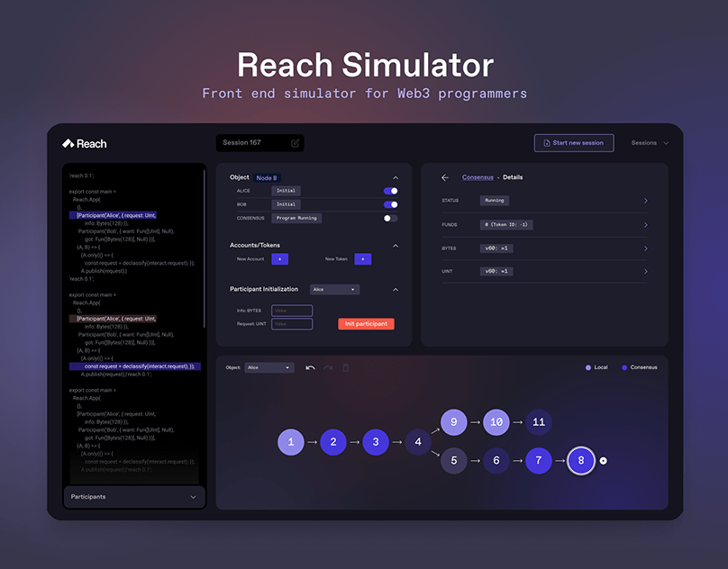Collapse the Participant Initialization section

point(396,290)
